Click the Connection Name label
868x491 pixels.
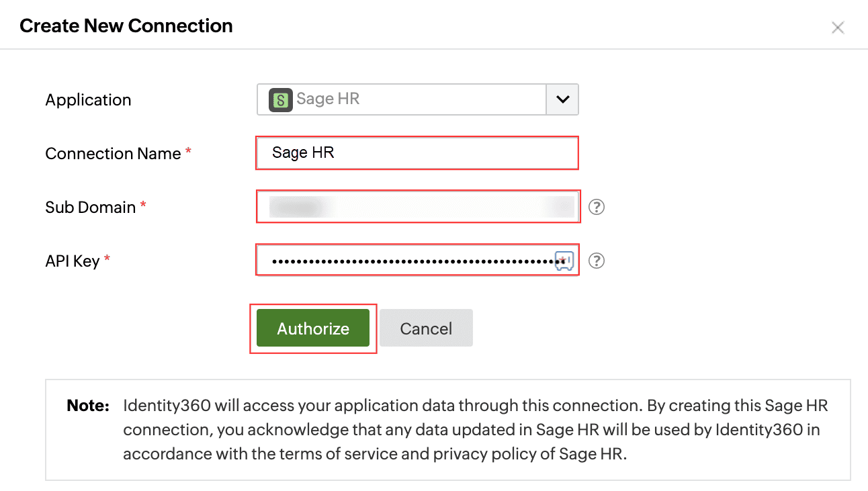113,154
